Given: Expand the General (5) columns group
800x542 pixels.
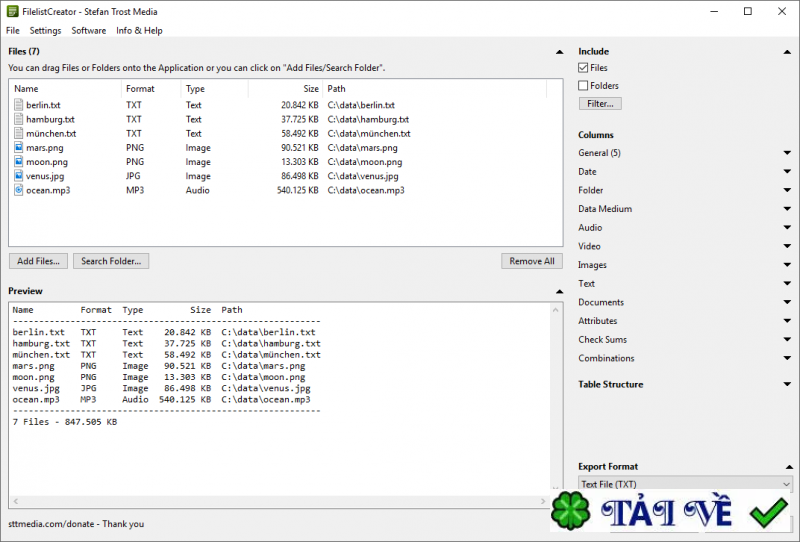Looking at the screenshot, I should click(787, 153).
